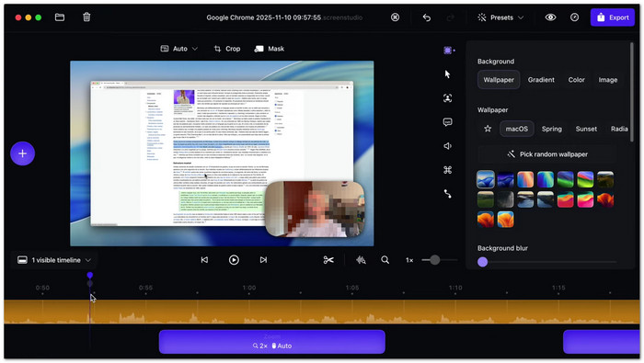Adjust the Background blur slider handle
Screen dimensions: 644x363
pyautogui.click(x=483, y=262)
